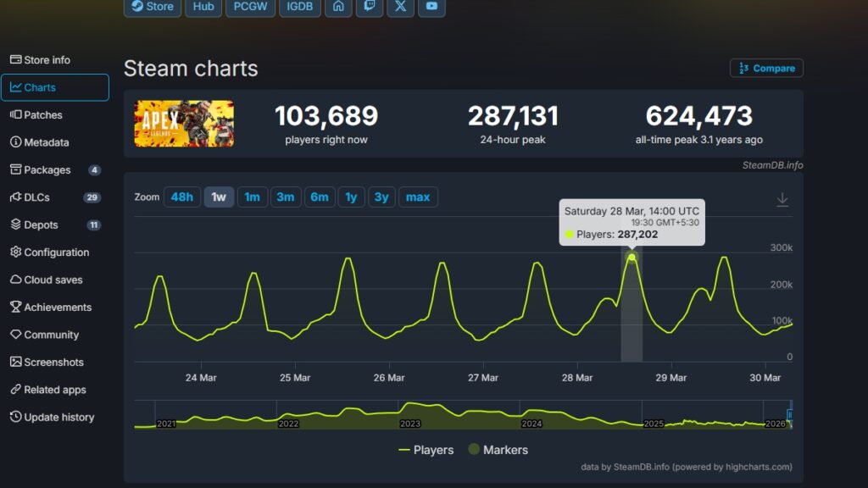This screenshot has height=488, width=868.
Task: Download the chart using the download icon
Action: pos(782,198)
